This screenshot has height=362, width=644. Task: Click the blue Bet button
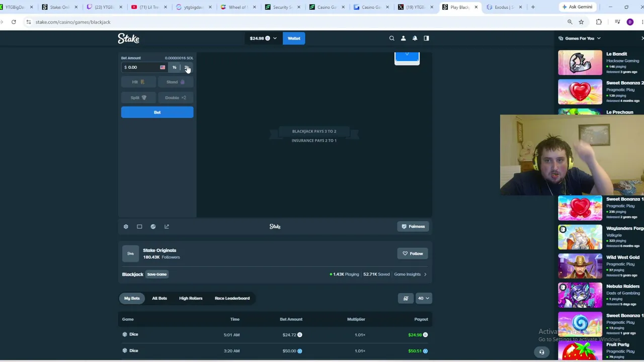[x=157, y=112]
